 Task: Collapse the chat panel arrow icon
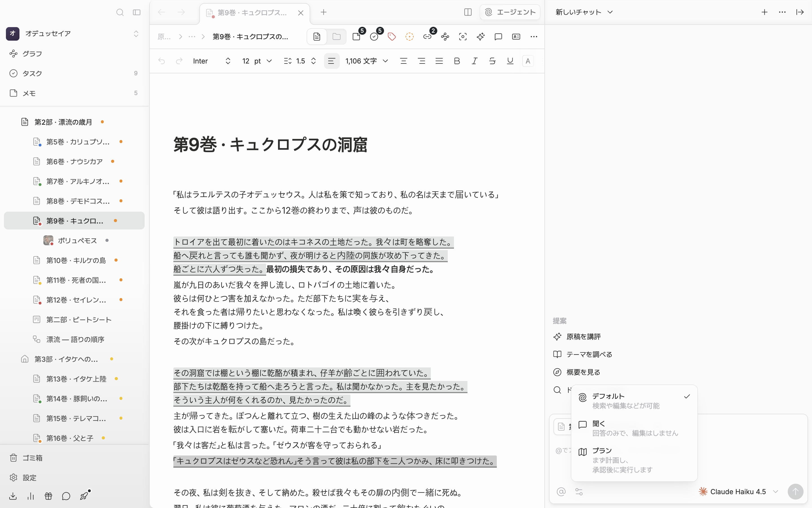click(x=800, y=12)
